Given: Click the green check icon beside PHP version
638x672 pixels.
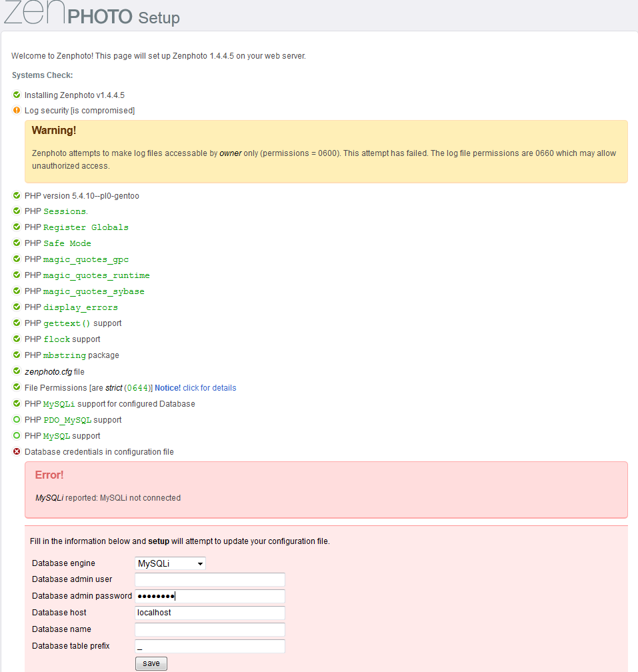Looking at the screenshot, I should point(17,195).
